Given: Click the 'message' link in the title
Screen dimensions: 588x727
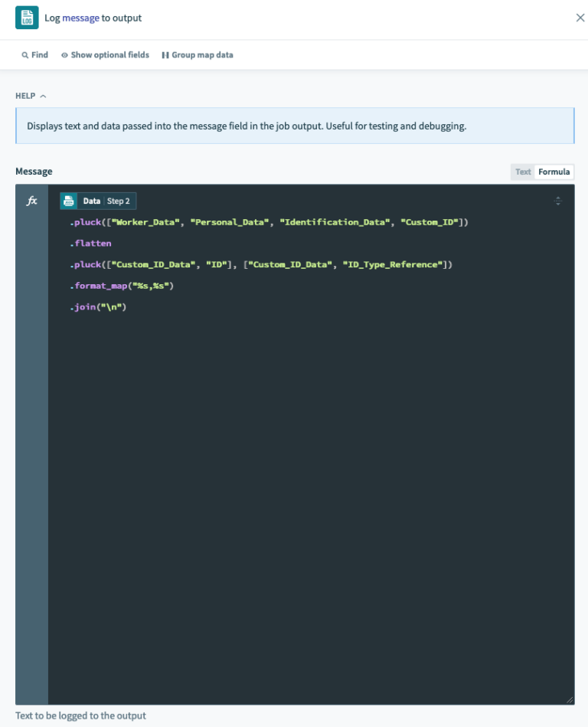Looking at the screenshot, I should coord(80,18).
